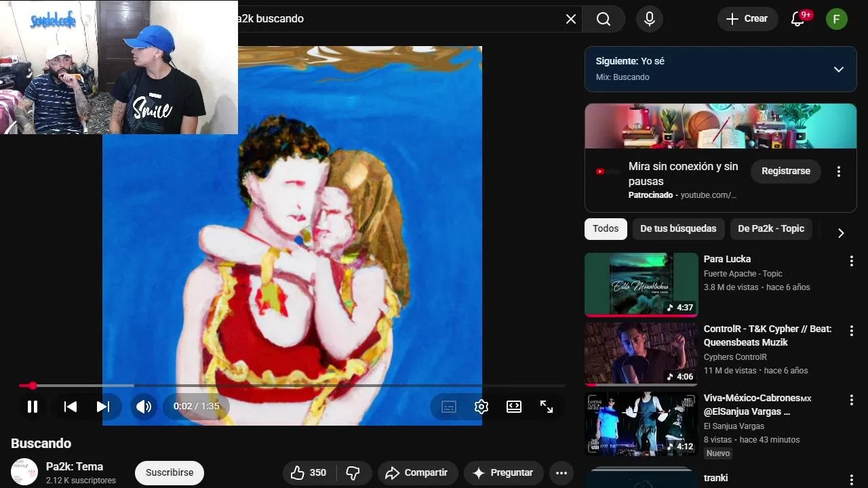Click the Fuerte Apache - Topic channel name
Viewport: 868px width, 488px height.
tap(743, 274)
